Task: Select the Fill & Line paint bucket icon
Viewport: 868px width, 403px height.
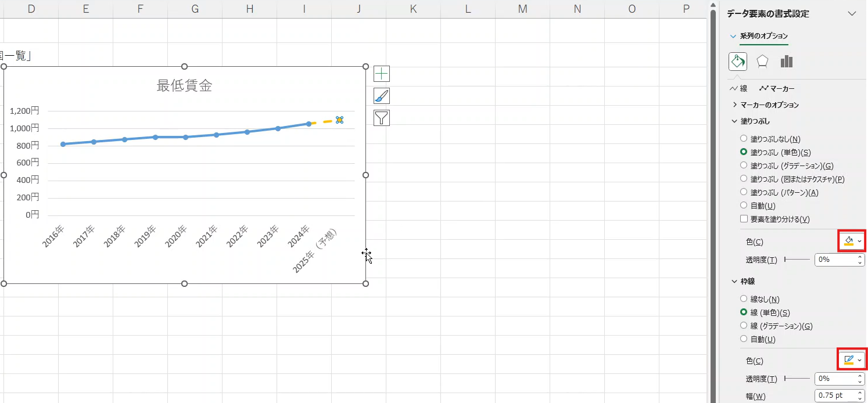Action: 738,62
